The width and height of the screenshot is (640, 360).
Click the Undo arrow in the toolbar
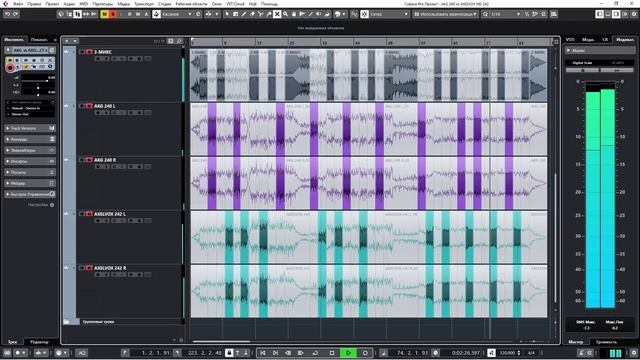pos(7,14)
